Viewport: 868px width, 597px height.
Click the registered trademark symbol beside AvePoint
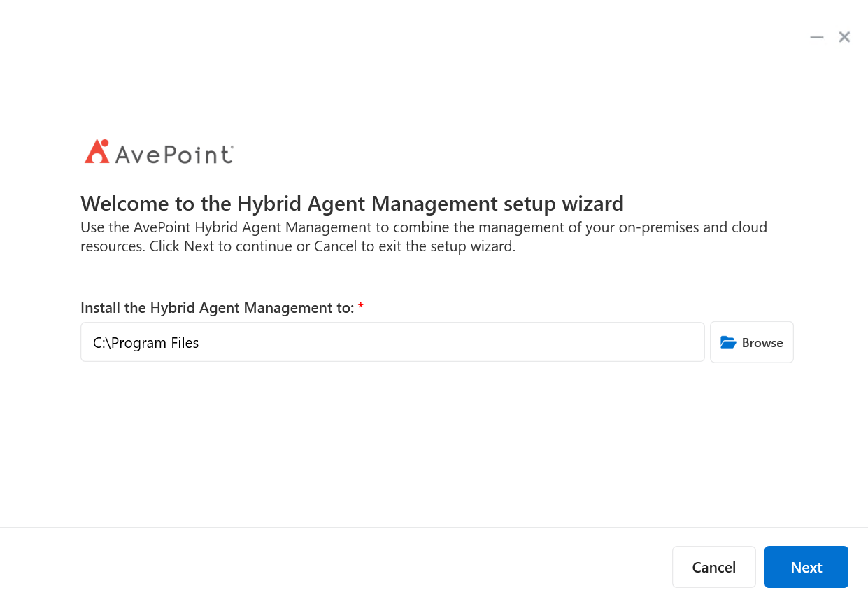pos(232,148)
